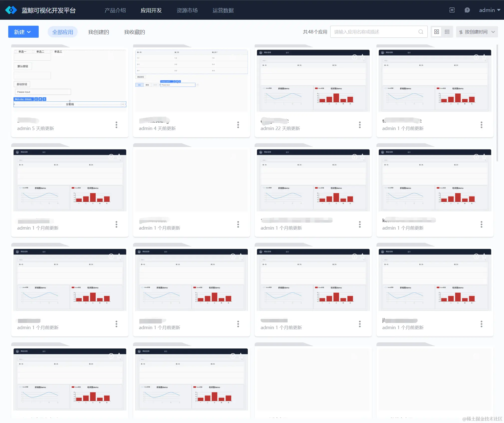Go to 资源市场 in the top navigation

(x=187, y=10)
